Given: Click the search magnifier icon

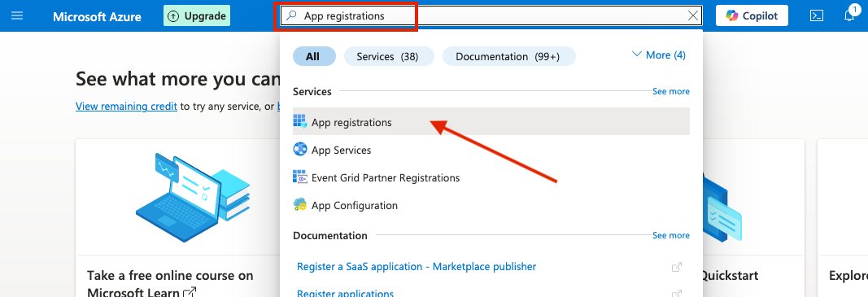Looking at the screenshot, I should 292,15.
